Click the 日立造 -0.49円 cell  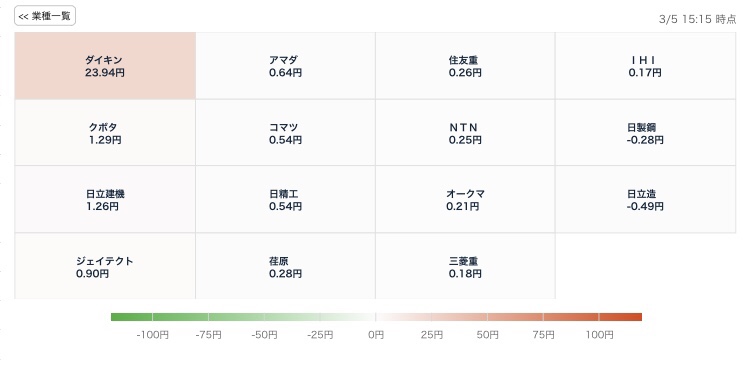click(x=646, y=199)
